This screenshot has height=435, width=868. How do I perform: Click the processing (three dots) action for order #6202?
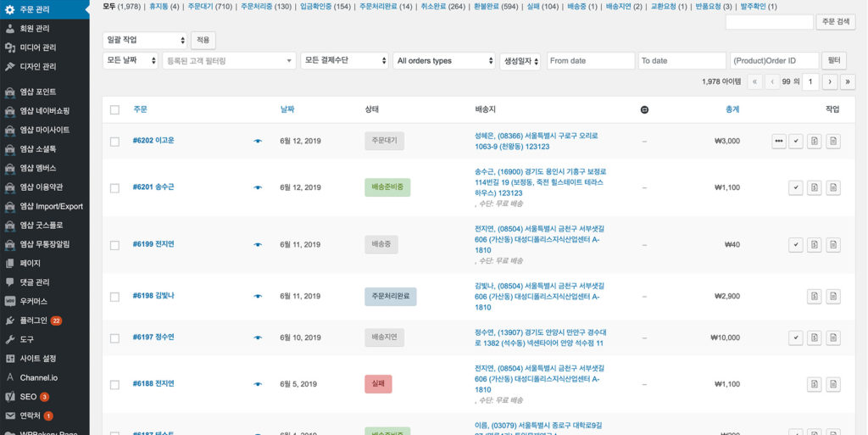coord(779,142)
